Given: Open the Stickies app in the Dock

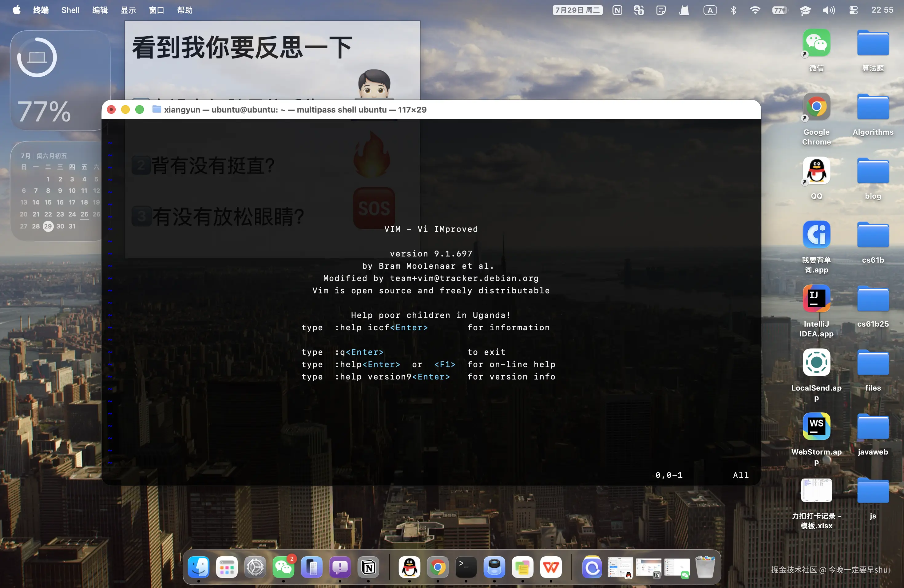Looking at the screenshot, I should click(x=523, y=567).
